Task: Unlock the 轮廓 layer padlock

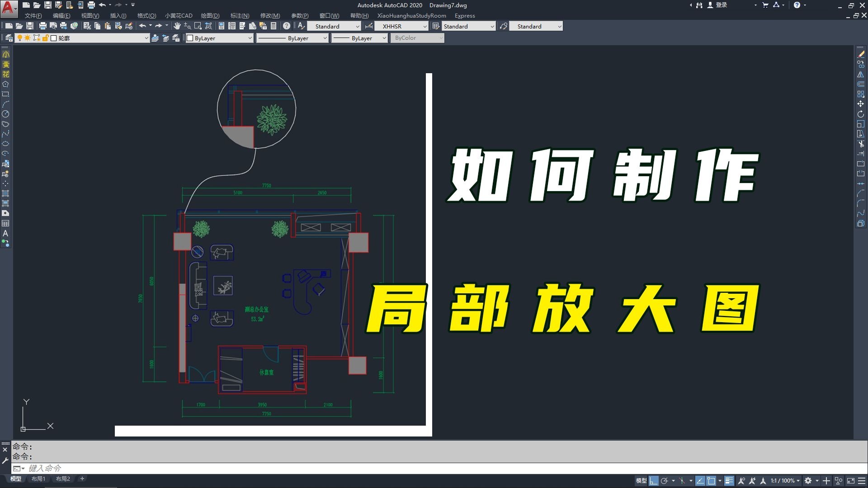Action: click(x=45, y=38)
